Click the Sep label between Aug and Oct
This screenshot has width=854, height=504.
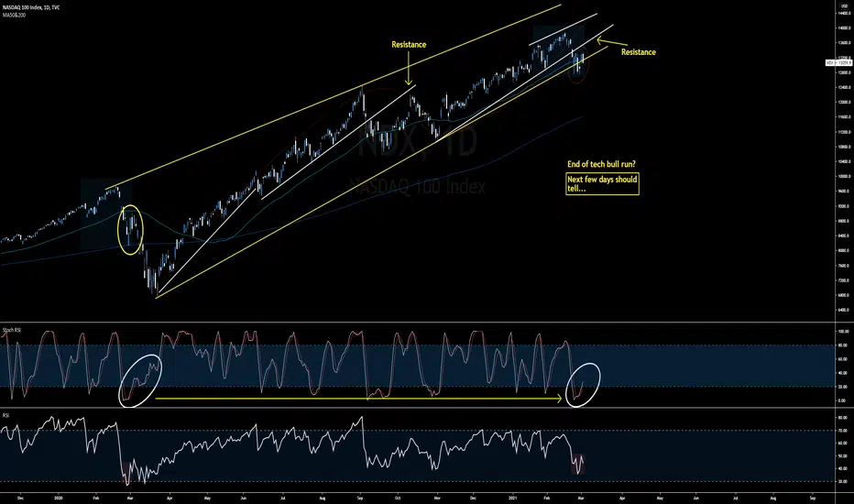(360, 498)
